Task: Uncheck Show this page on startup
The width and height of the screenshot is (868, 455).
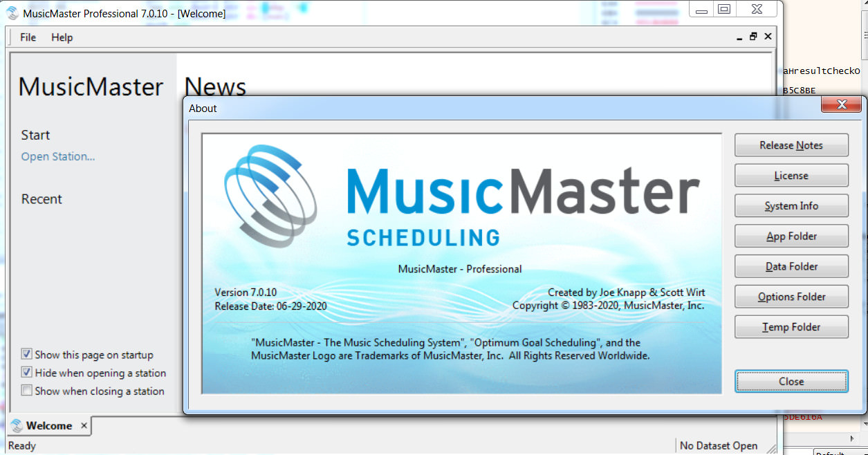Action: (x=26, y=355)
